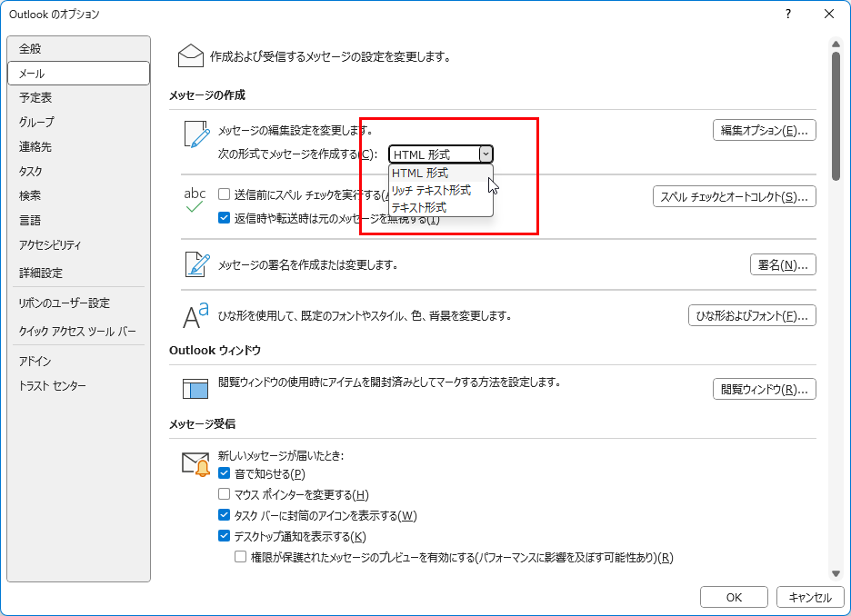Click the メッセージの作成 section heading

point(207,94)
